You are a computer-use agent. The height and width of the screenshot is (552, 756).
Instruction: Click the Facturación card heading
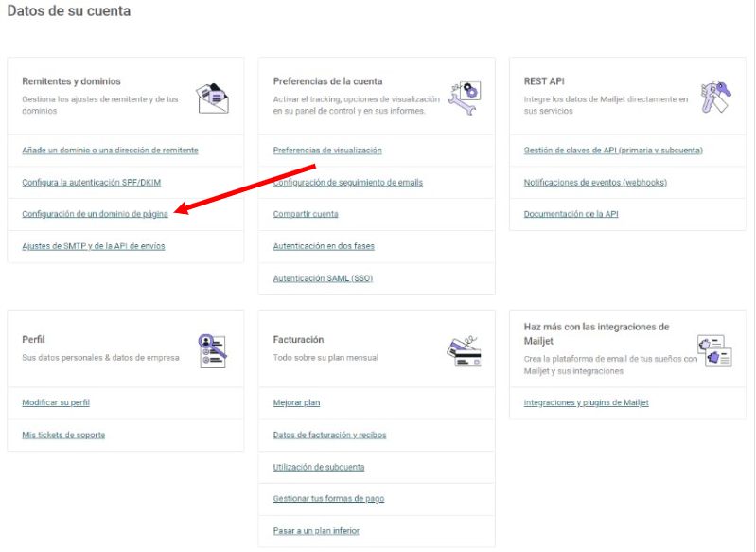pos(298,340)
